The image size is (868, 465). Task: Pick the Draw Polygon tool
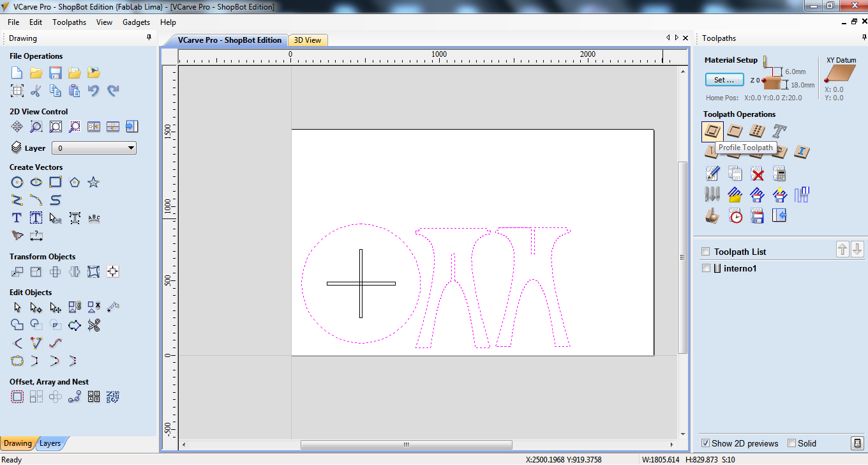point(75,183)
